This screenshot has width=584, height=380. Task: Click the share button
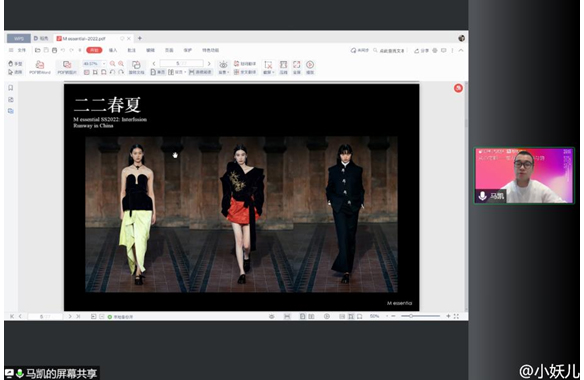(x=421, y=50)
